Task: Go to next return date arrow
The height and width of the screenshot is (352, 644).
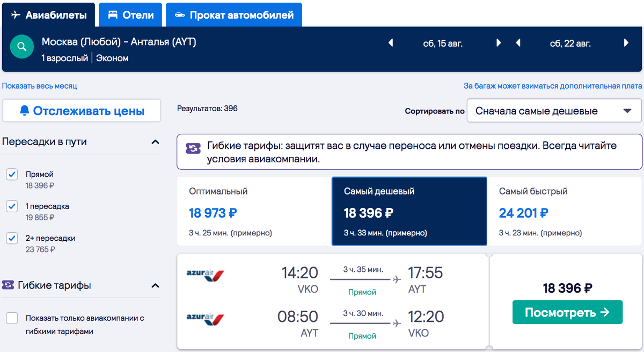Action: point(626,43)
